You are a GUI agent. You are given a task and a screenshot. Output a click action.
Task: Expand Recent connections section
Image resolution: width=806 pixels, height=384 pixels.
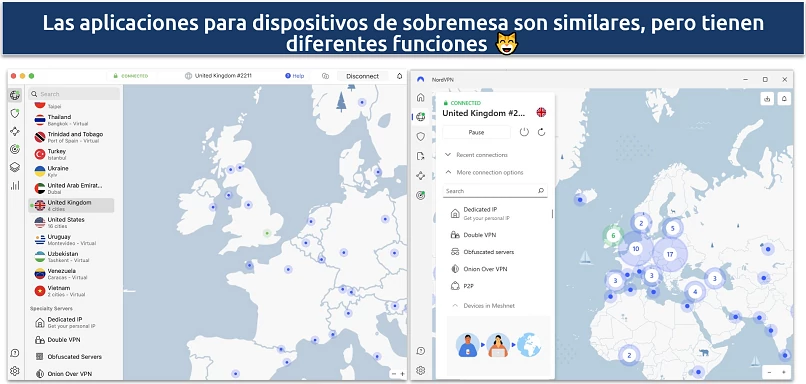click(x=476, y=155)
